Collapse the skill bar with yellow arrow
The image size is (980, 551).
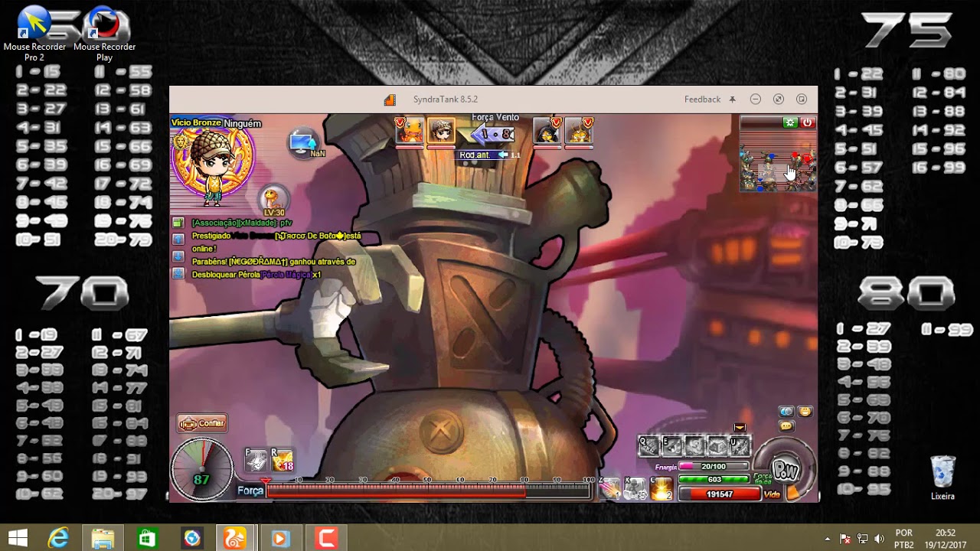click(740, 428)
